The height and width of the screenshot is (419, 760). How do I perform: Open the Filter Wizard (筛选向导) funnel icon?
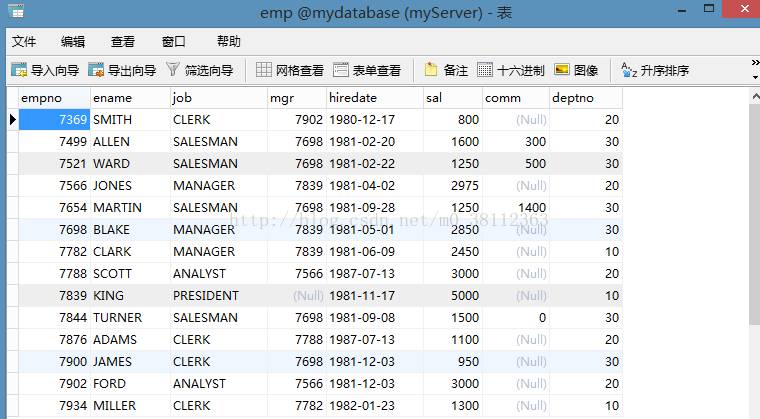173,70
